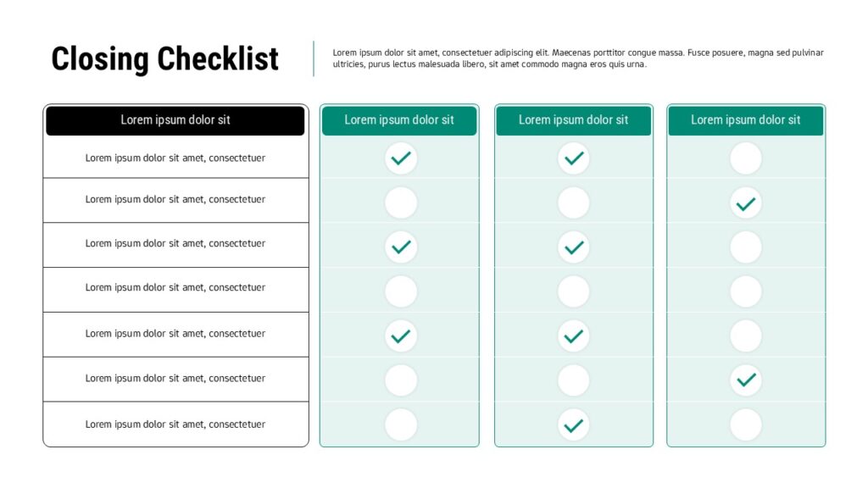The image size is (868, 488).
Task: Click the first row label under black header
Action: (175, 158)
